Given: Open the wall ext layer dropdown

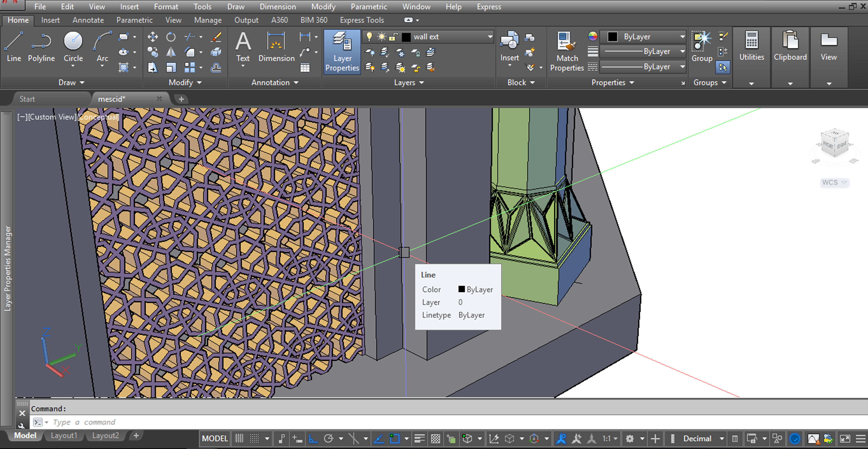Looking at the screenshot, I should pyautogui.click(x=490, y=37).
